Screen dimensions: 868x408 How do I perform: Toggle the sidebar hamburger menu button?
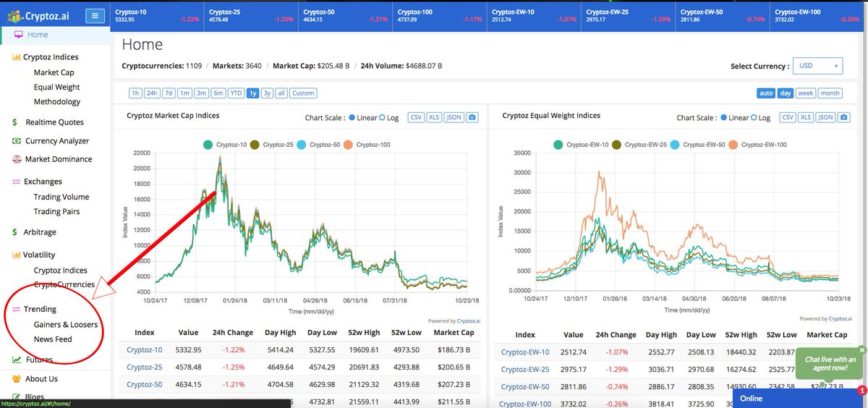[x=95, y=15]
